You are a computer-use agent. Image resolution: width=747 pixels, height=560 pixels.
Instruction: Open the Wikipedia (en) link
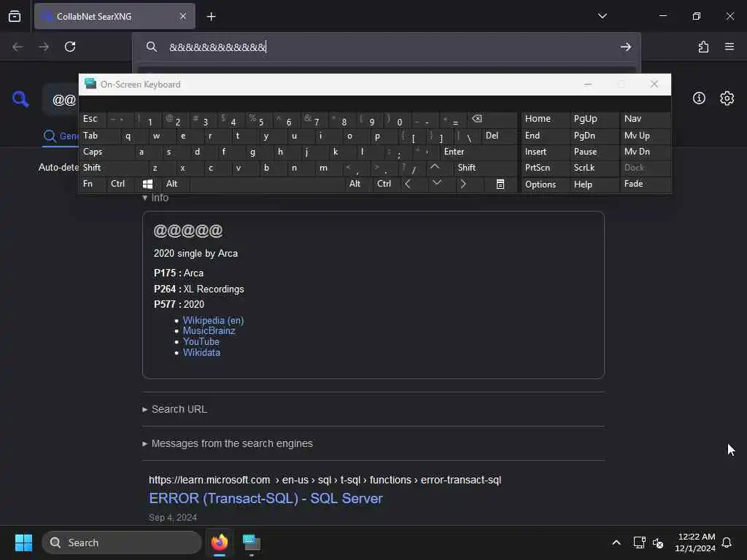[x=213, y=321]
